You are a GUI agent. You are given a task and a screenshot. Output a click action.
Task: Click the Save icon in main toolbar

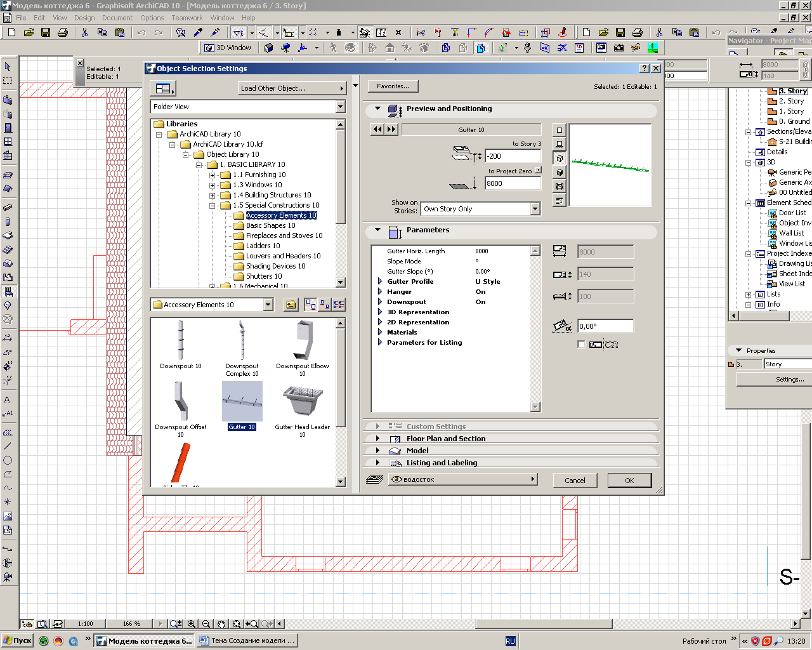coord(46,32)
